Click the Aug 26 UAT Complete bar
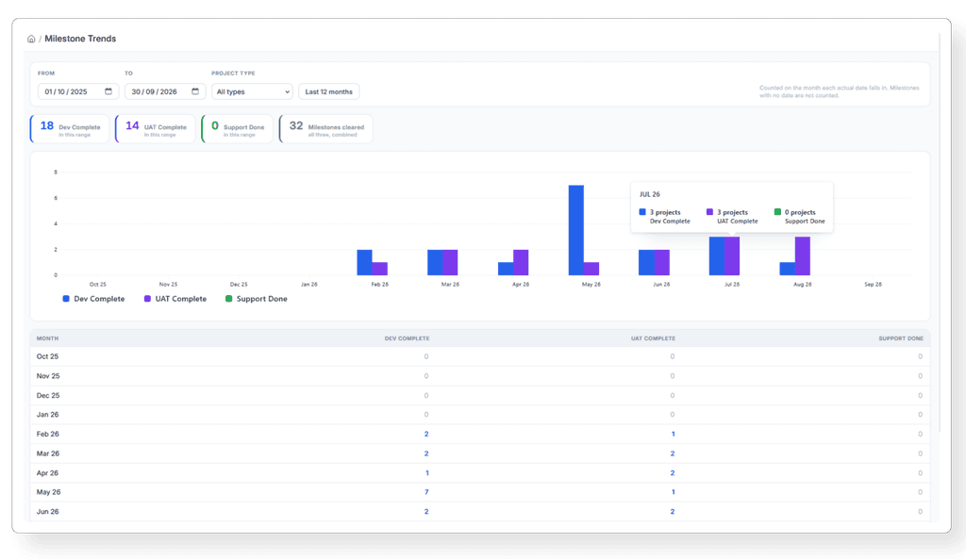The height and width of the screenshot is (560, 966). point(803,256)
